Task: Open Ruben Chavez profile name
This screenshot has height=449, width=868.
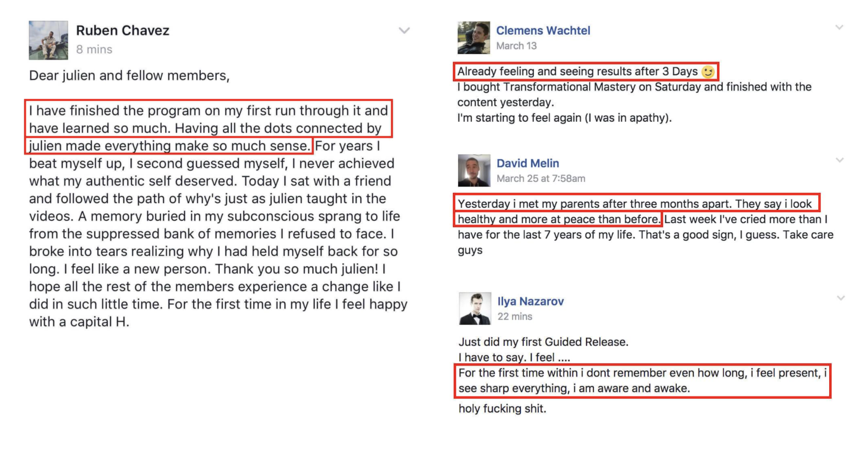Action: tap(123, 31)
